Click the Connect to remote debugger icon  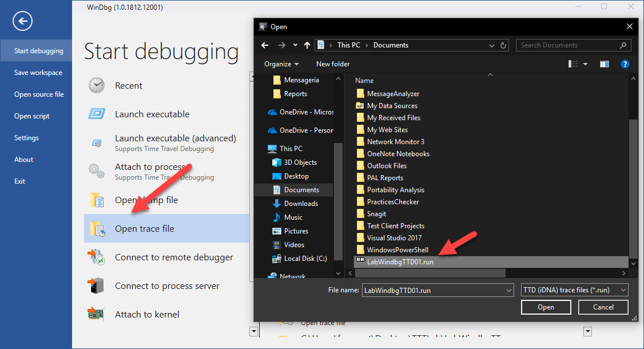(97, 257)
